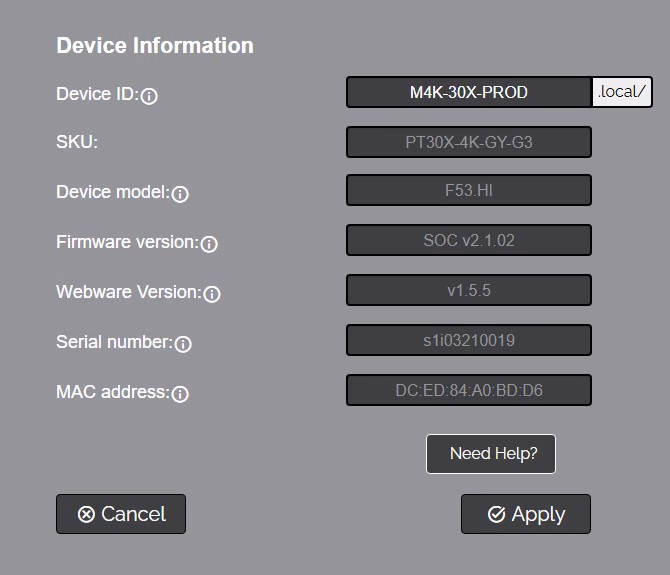Open the MAC address info icon
The width and height of the screenshot is (670, 575).
coord(180,394)
